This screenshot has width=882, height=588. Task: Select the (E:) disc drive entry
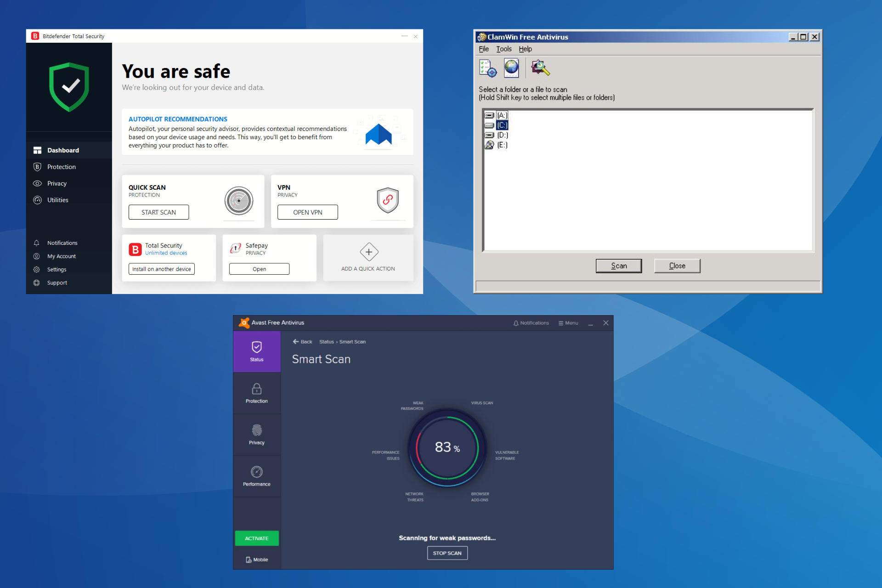click(502, 145)
